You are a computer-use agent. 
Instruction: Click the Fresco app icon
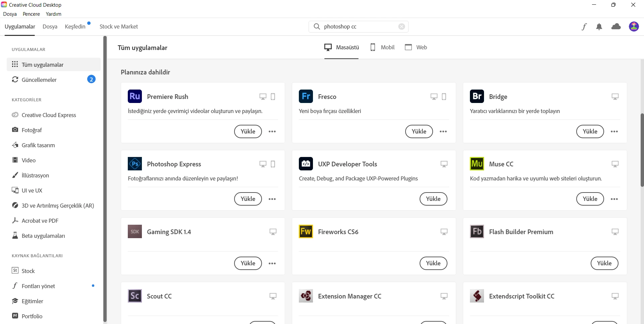coord(306,96)
